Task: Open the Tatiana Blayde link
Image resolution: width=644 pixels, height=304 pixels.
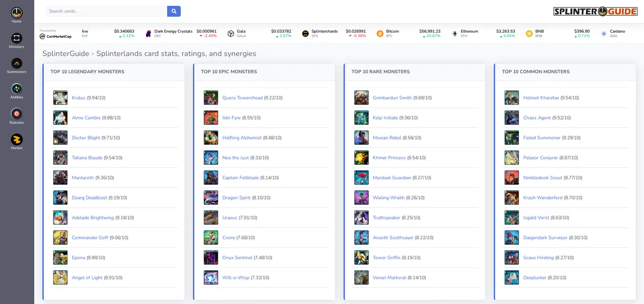Action: click(87, 158)
